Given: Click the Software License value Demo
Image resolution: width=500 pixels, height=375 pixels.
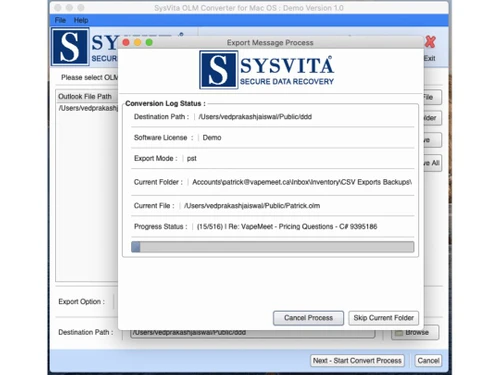Looking at the screenshot, I should (x=212, y=138).
